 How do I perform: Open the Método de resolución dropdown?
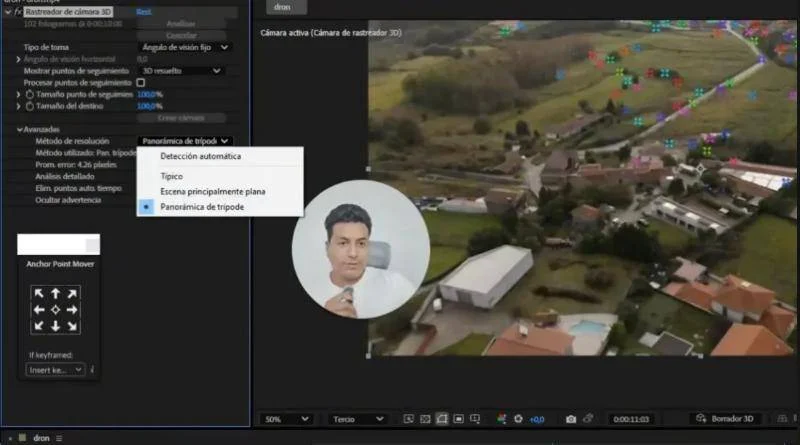pos(184,141)
